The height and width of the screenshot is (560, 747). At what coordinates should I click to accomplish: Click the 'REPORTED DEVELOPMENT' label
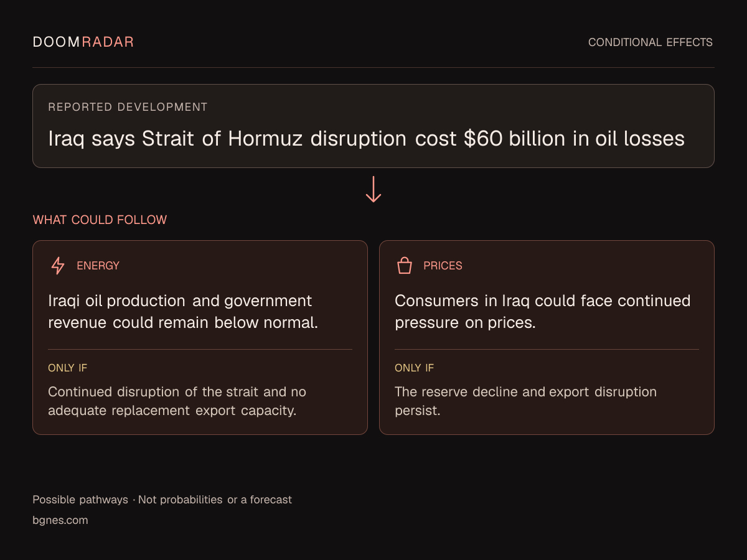coord(128,107)
